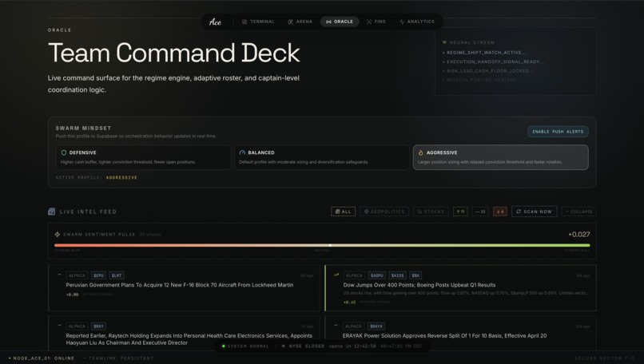644x364 pixels.
Task: Click the $AIOS ticker tag
Action: coord(397,275)
